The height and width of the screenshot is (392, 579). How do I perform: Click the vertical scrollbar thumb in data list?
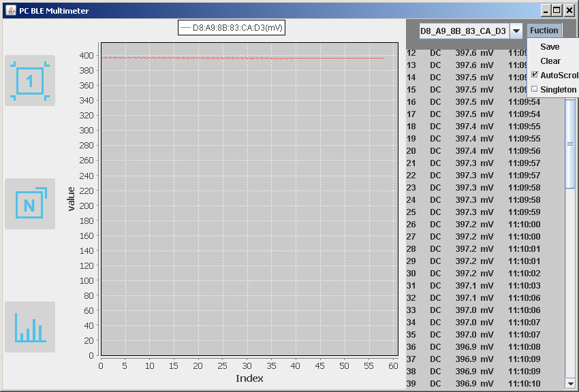coord(570,144)
